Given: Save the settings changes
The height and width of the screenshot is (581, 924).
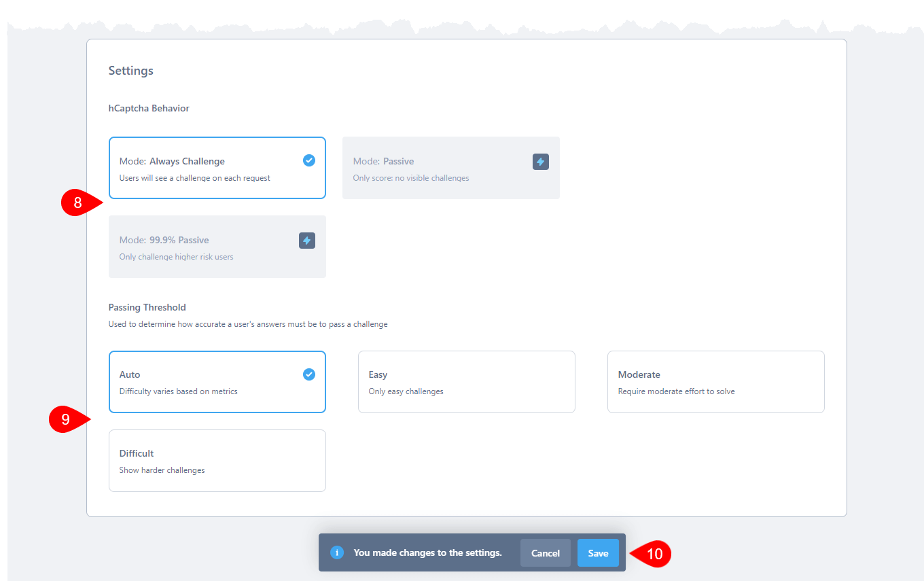Looking at the screenshot, I should coord(598,553).
